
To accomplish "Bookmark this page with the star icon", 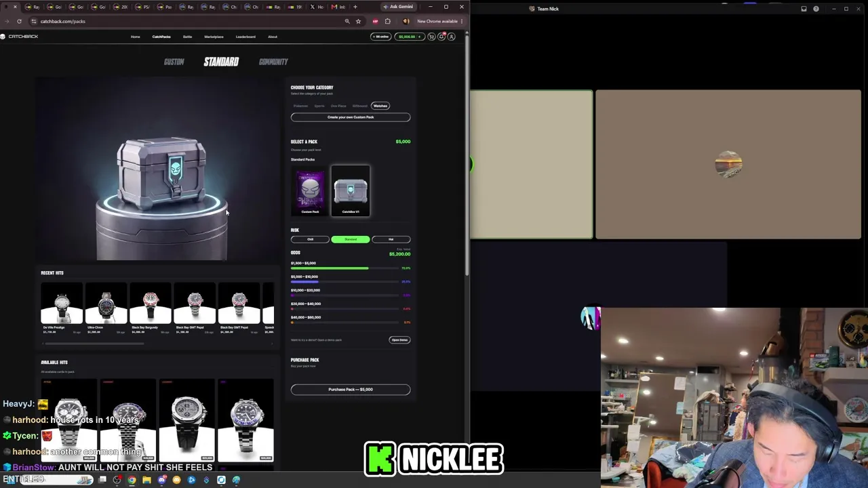I will 358,21.
